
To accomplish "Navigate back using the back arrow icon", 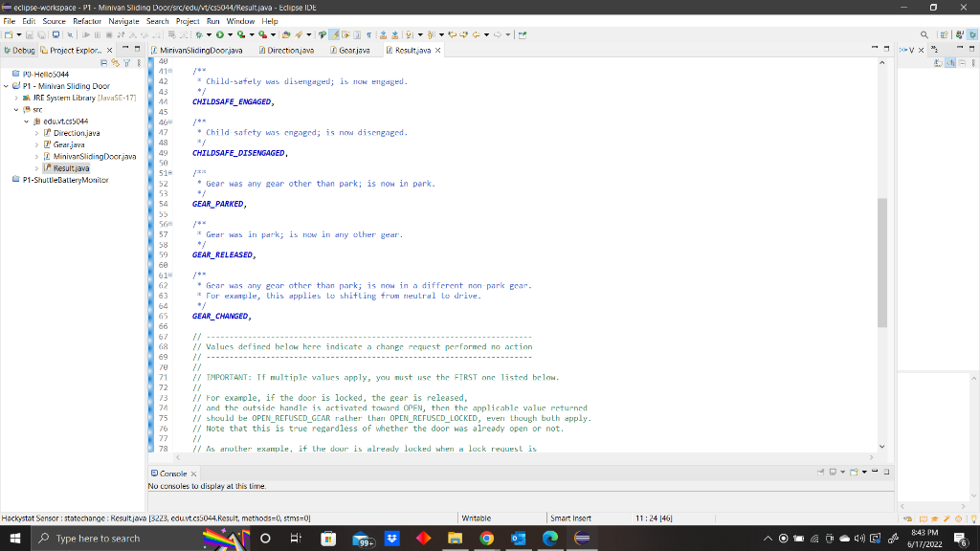I will (475, 33).
